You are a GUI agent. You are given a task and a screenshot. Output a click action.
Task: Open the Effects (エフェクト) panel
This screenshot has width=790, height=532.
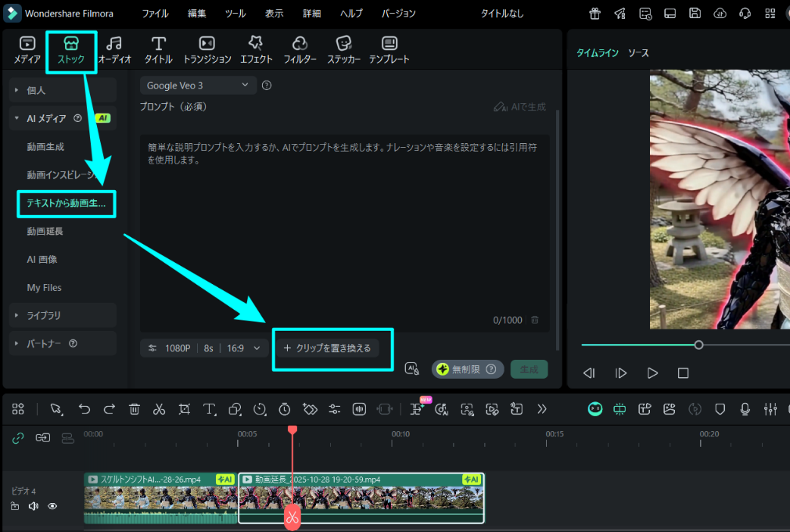(x=256, y=49)
